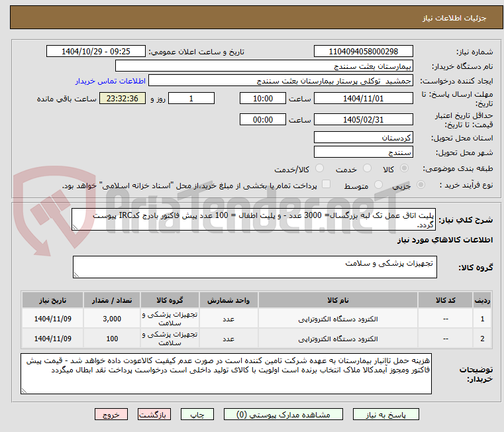Click the پاسخ به نیاز button
The image size is (504, 432).
[x=385, y=414]
